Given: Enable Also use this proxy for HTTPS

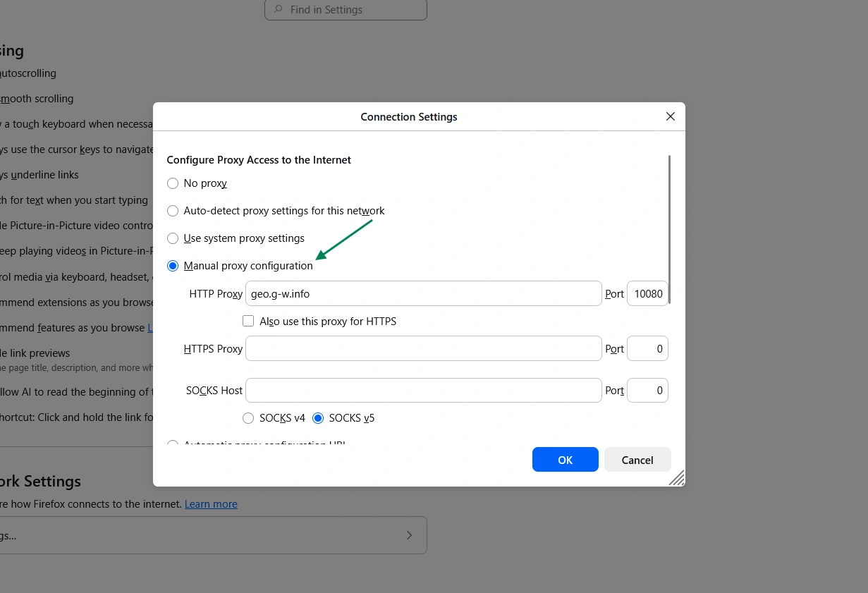Looking at the screenshot, I should pyautogui.click(x=248, y=322).
